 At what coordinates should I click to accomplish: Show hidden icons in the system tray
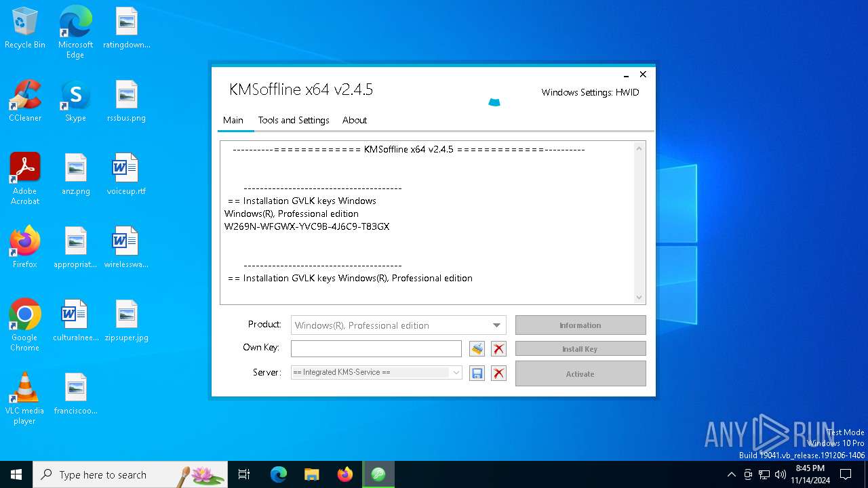click(731, 474)
